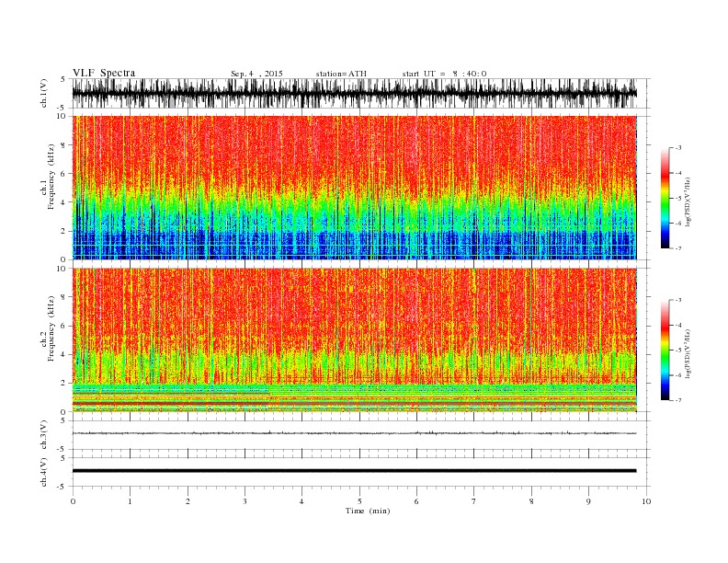The image size is (728, 563).
Task: Click tick label 5 on the Time axis
Action: (359, 501)
